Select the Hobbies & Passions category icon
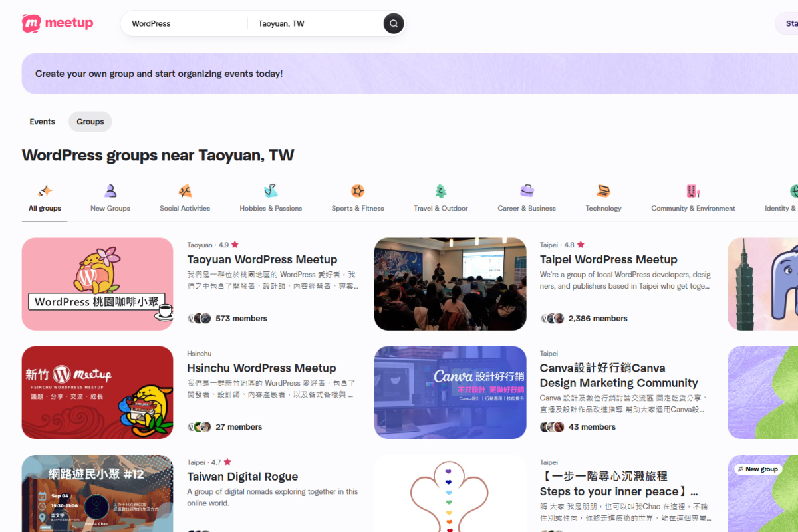The height and width of the screenshot is (532, 798). coord(271,191)
